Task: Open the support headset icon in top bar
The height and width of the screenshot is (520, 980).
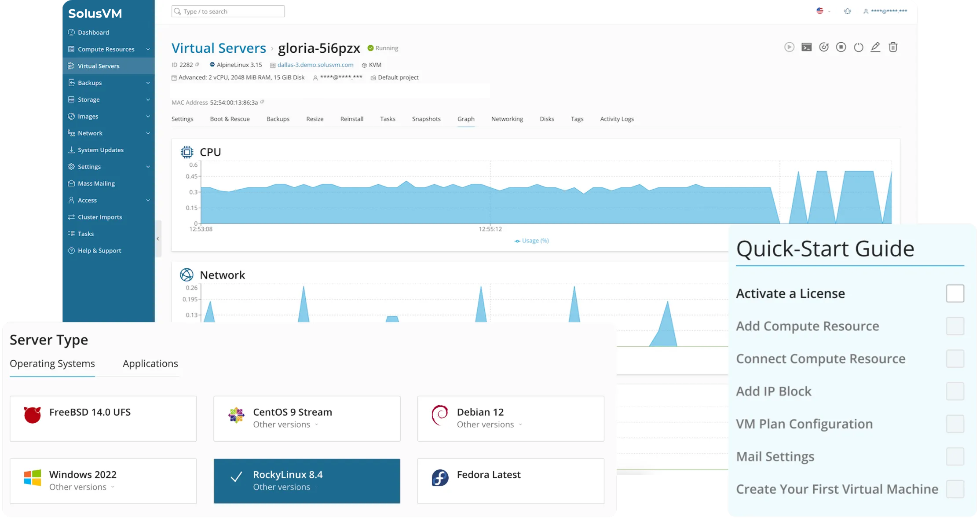Action: (847, 11)
